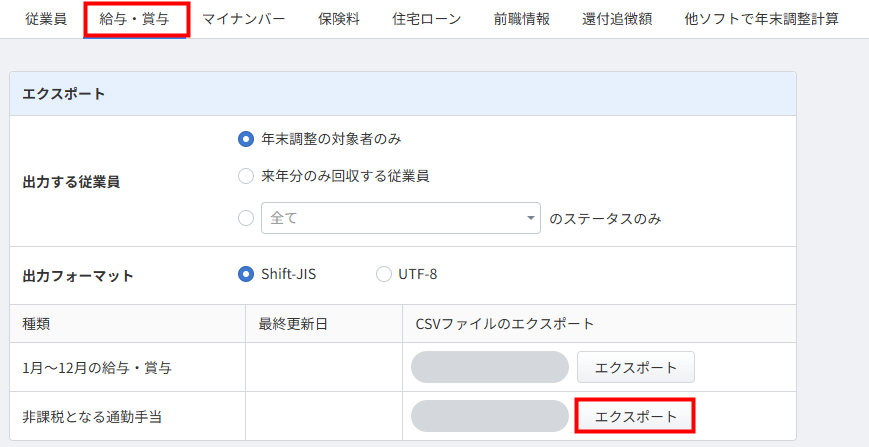Select the 保険料 tab
Viewport: 869px width, 447px height.
click(338, 19)
